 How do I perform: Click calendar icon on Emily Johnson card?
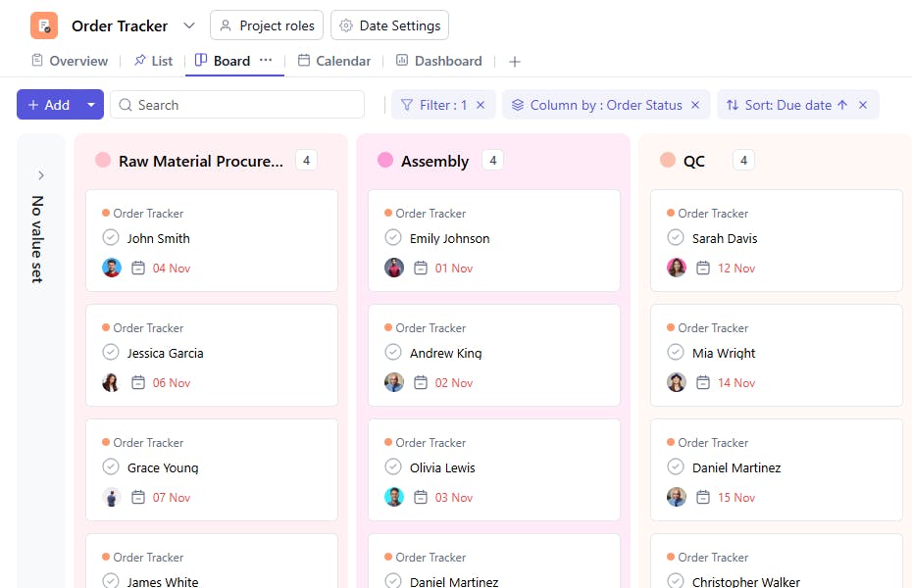421,268
